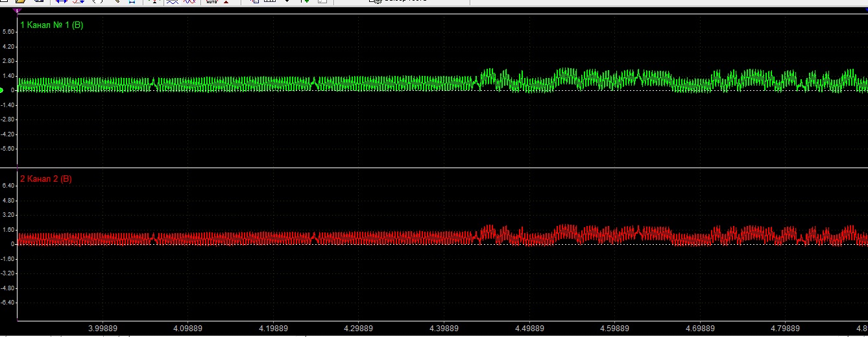Click the 4.59889 time axis label
The image size is (868, 337).
pyautogui.click(x=614, y=329)
